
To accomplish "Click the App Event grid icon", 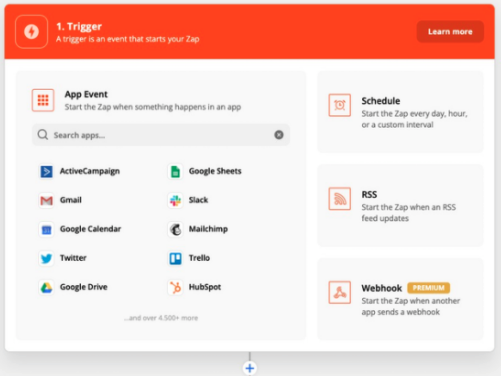I will pos(43,100).
